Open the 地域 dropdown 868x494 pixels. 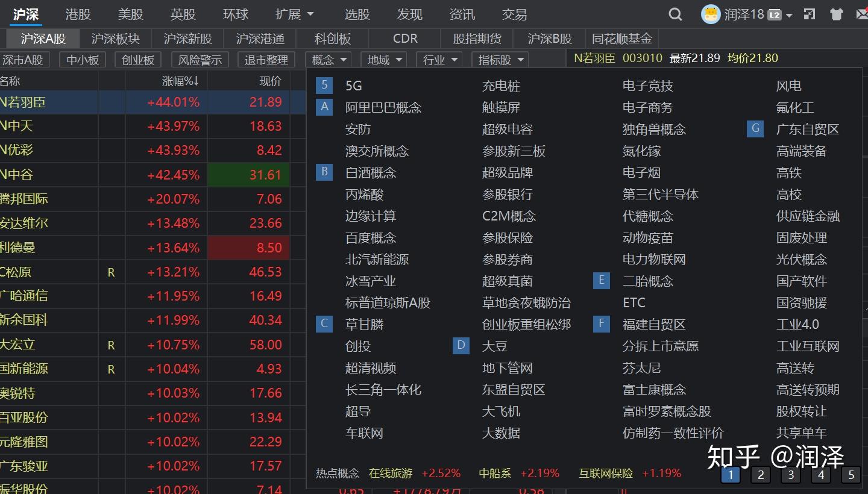pos(383,60)
